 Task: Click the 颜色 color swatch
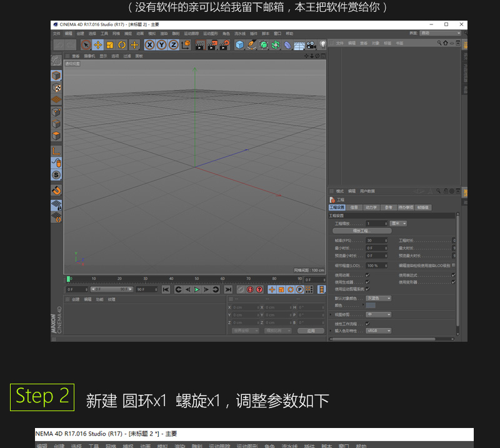[x=371, y=306]
